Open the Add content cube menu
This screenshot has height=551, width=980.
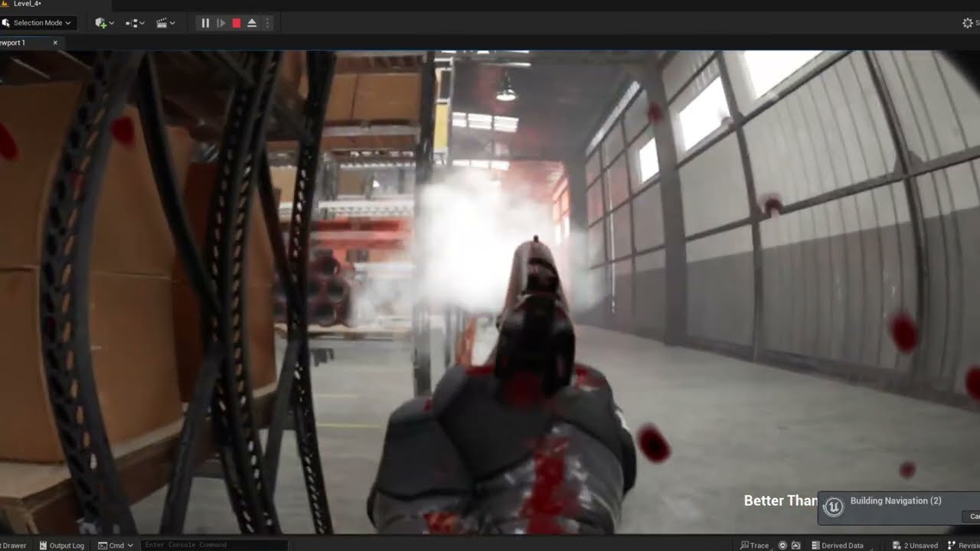tap(104, 23)
